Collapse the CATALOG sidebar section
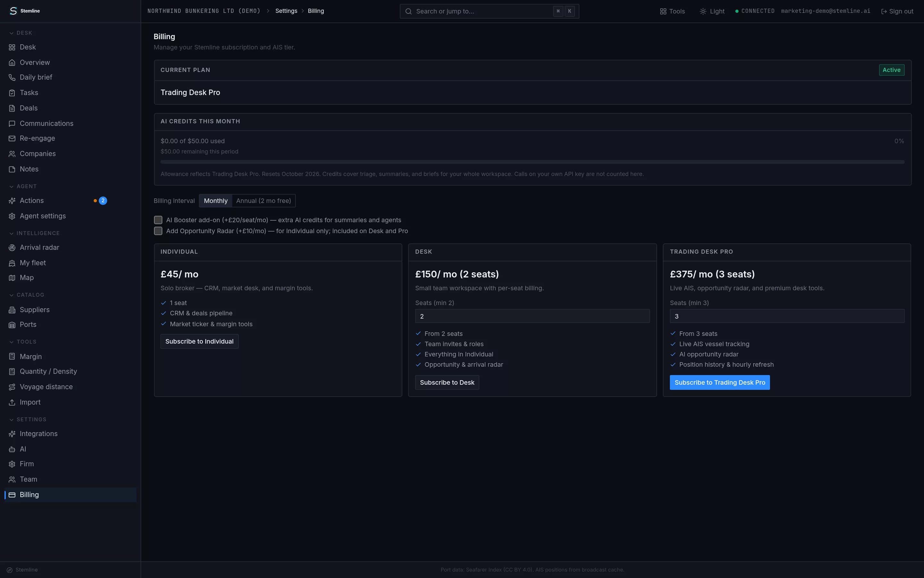 pyautogui.click(x=27, y=295)
